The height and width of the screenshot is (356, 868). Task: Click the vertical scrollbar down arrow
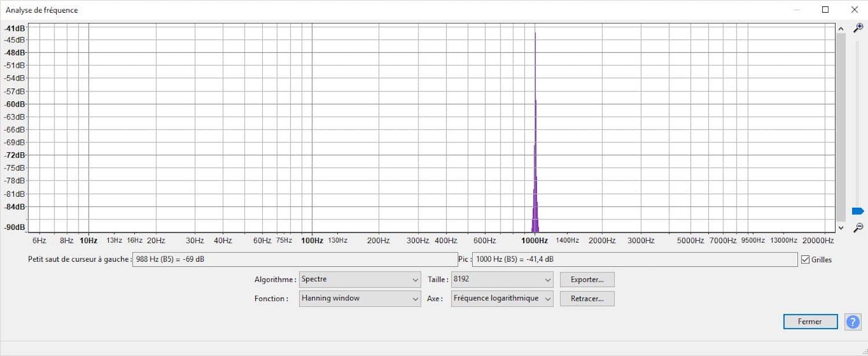(841, 227)
